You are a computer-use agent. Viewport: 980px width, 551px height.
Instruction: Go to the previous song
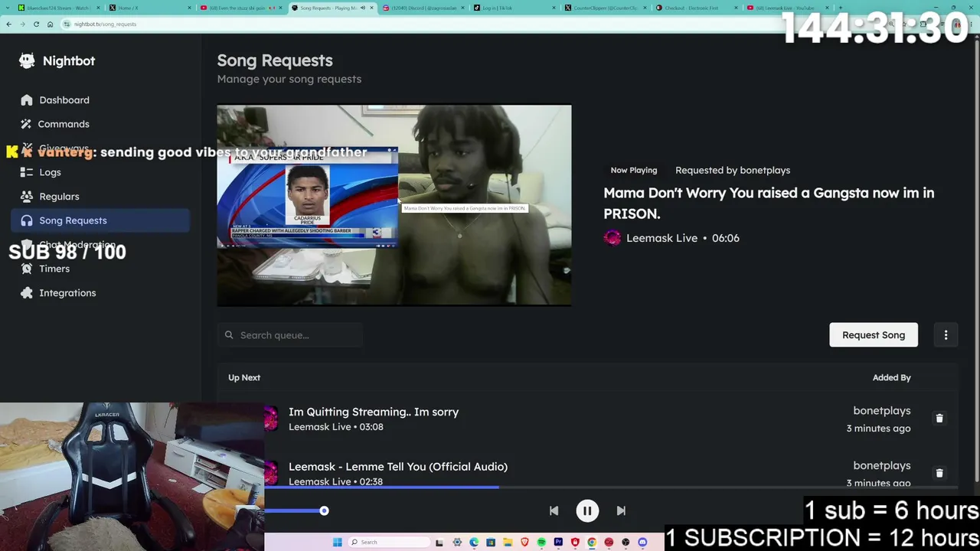click(x=554, y=510)
